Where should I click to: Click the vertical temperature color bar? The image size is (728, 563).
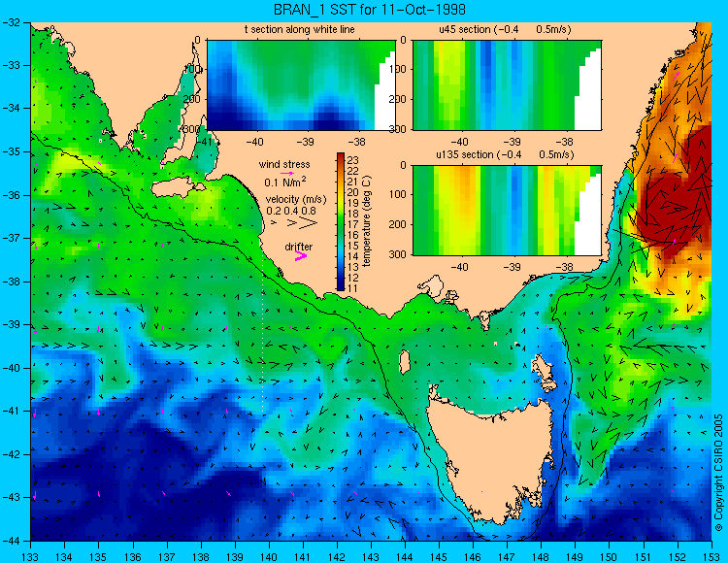pos(341,222)
